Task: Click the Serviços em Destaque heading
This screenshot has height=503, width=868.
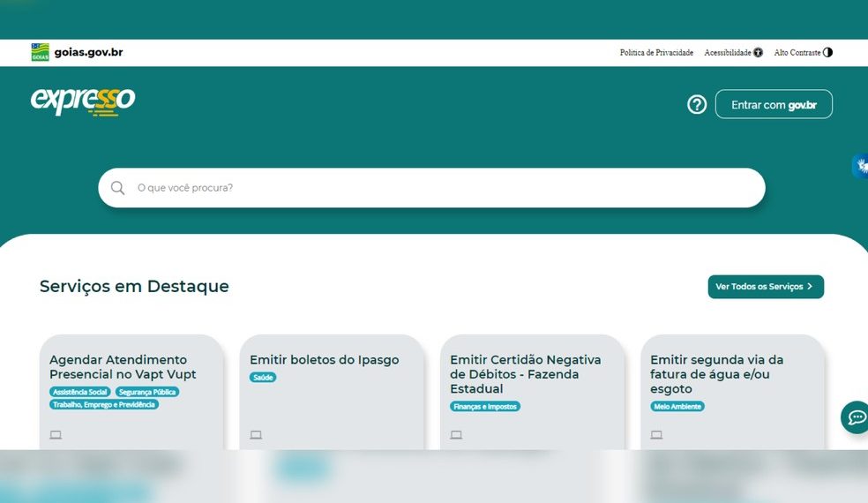Action: click(x=134, y=287)
